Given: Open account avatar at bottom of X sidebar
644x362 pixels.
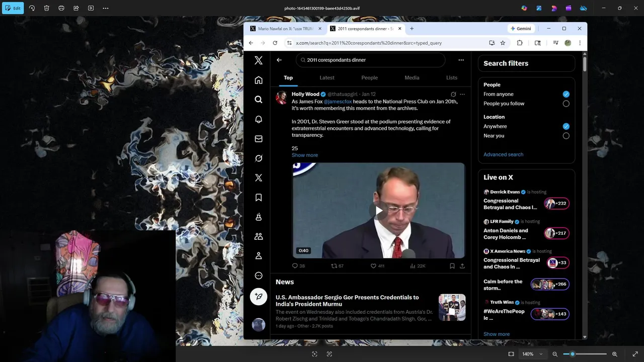Looking at the screenshot, I should (259, 325).
